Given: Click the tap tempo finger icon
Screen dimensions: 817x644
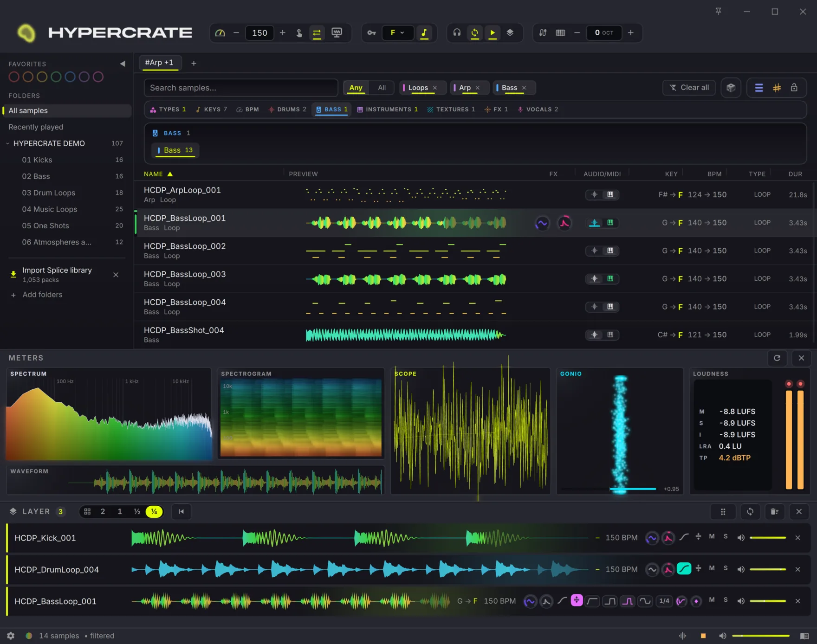Looking at the screenshot, I should (x=299, y=33).
